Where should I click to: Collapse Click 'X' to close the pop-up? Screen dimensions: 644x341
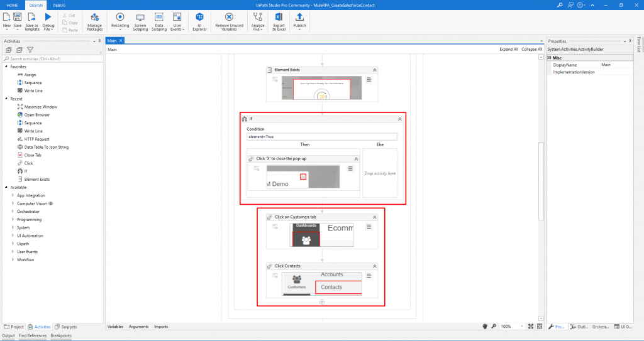pos(356,159)
